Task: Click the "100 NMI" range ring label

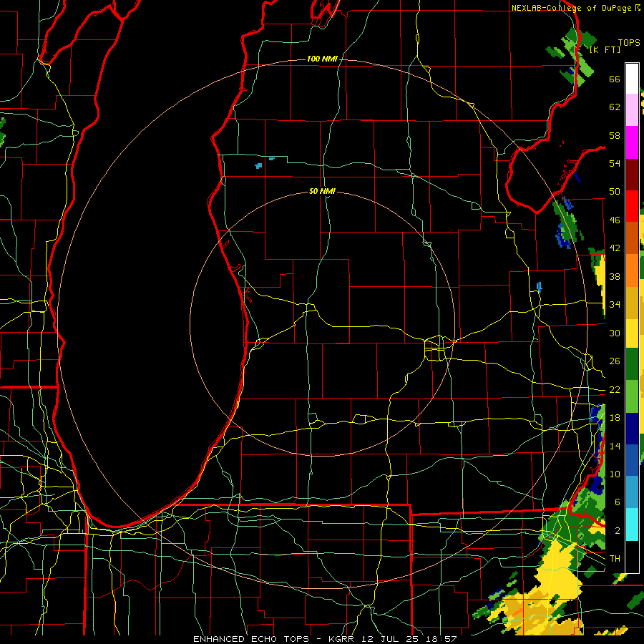Action: point(322,59)
